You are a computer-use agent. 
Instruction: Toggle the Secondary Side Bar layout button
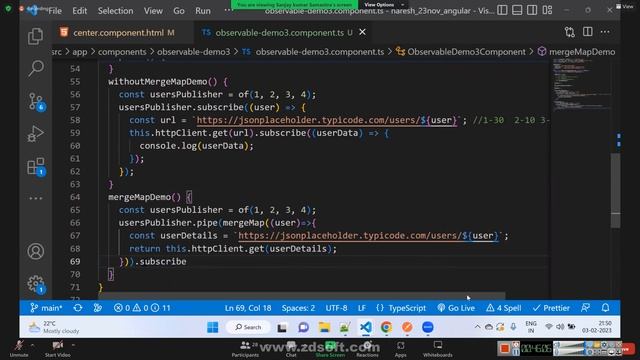532,10
